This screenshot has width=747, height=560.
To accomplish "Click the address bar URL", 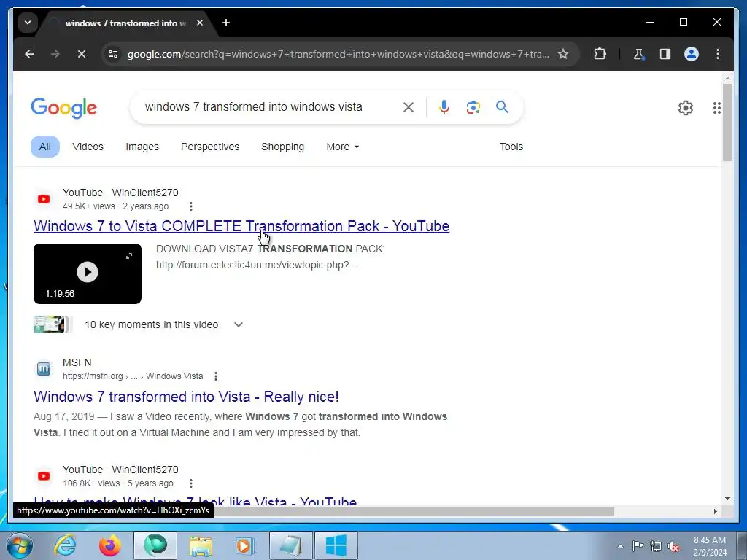I will coord(338,54).
